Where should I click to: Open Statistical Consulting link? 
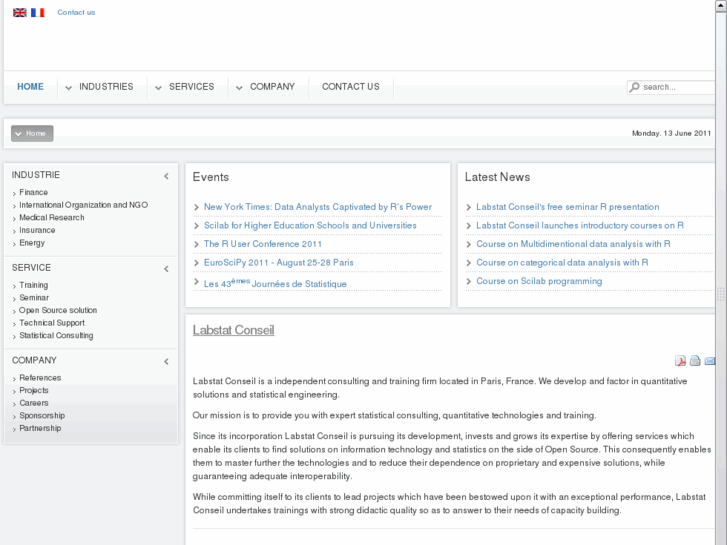point(56,335)
